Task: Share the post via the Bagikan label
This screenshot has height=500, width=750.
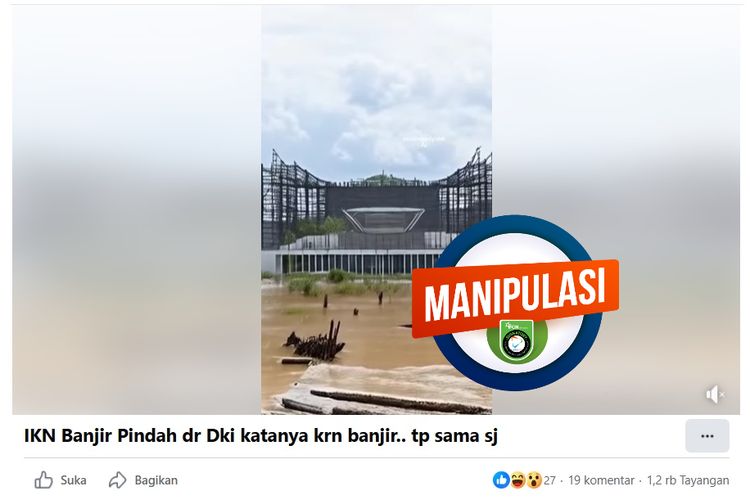Action: point(156,480)
